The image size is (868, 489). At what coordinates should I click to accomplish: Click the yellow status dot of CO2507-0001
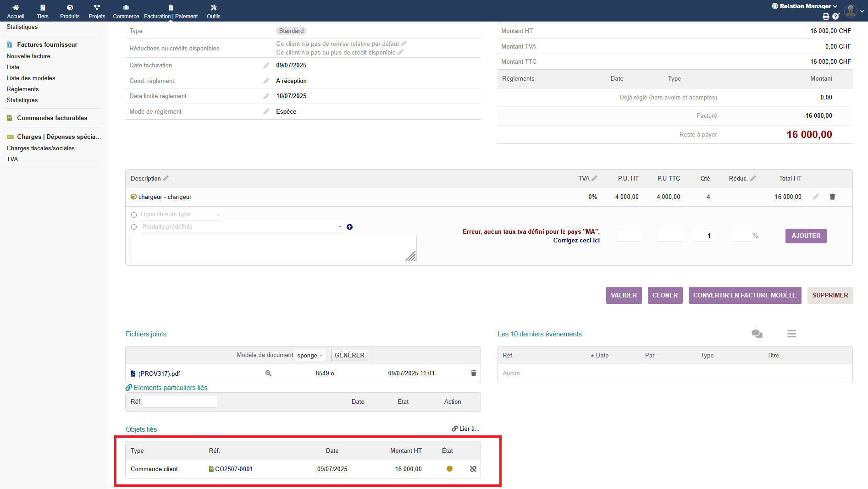pyautogui.click(x=449, y=469)
